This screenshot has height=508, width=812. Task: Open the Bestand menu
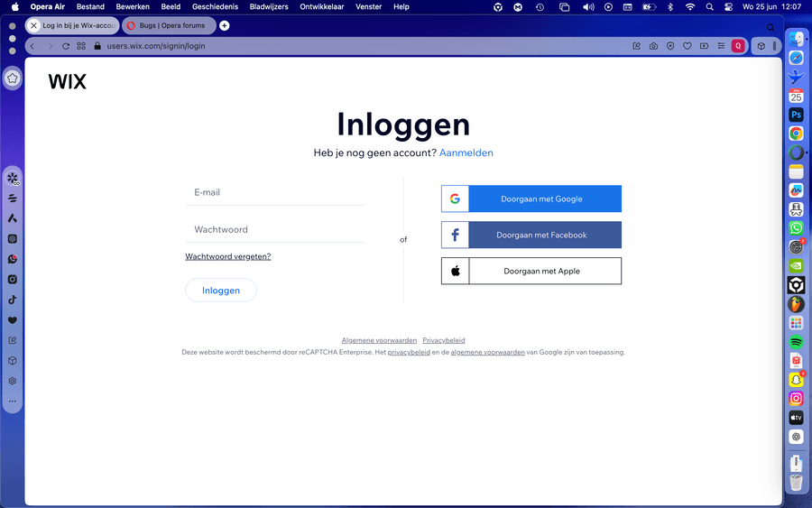[90, 6]
